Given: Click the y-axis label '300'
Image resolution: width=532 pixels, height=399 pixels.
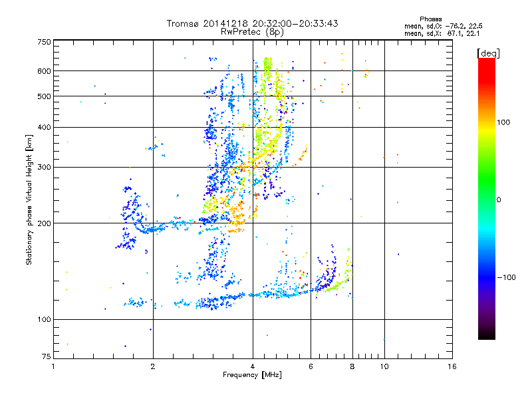Looking at the screenshot, I should [45, 168].
